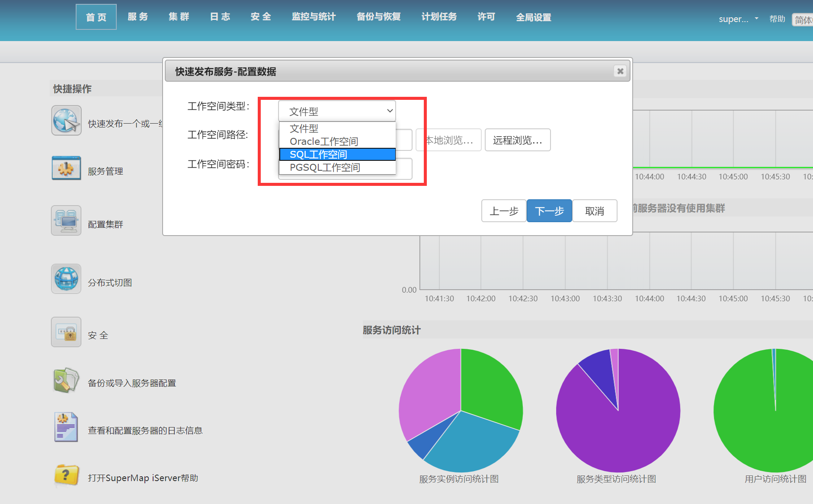Screen dimensions: 813x504
Task: Select Oracle工作空间 from the list
Action: [x=324, y=141]
